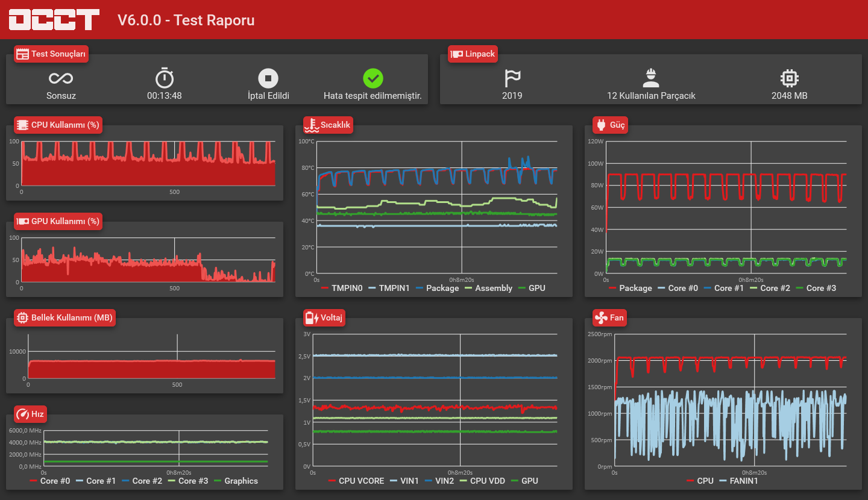Click the Güç power plug icon
868x500 pixels.
point(601,125)
